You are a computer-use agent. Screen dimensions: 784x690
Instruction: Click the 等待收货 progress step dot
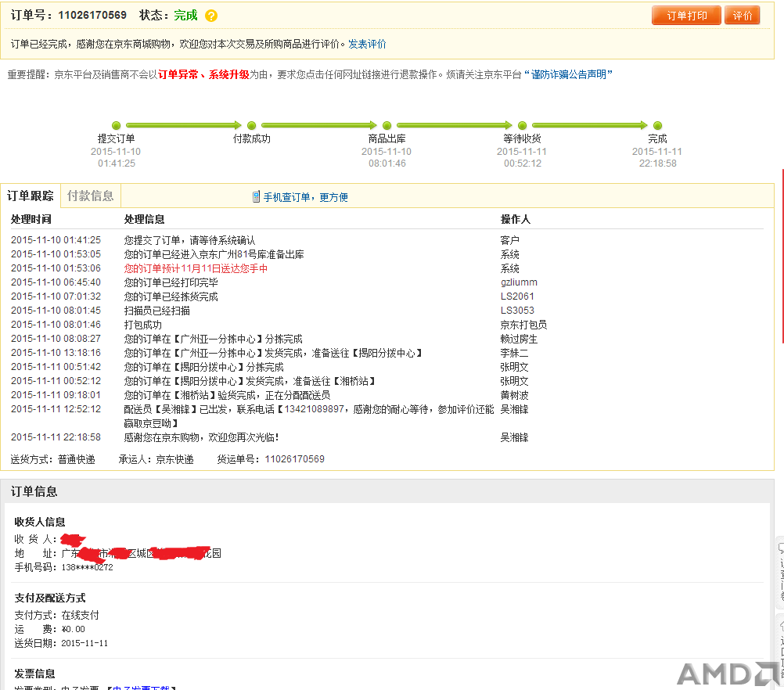click(x=522, y=125)
